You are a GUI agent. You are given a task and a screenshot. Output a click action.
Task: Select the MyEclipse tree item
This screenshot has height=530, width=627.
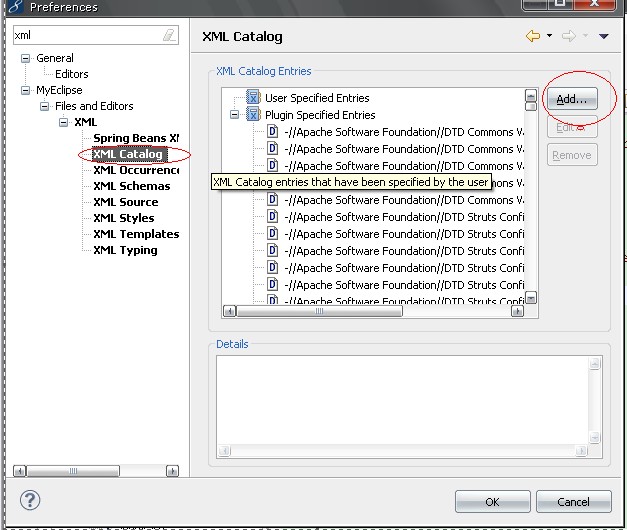[x=59, y=90]
